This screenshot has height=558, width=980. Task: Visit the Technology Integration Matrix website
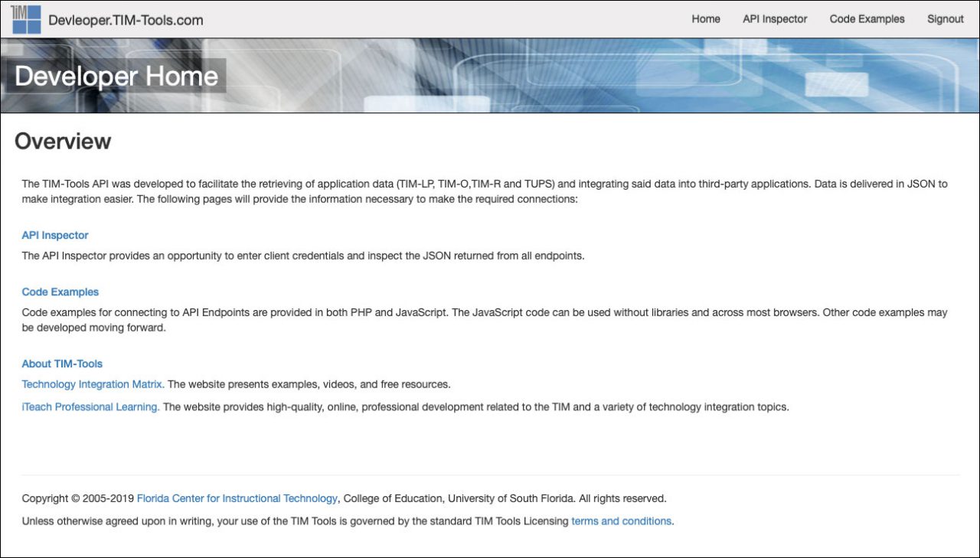pos(92,383)
